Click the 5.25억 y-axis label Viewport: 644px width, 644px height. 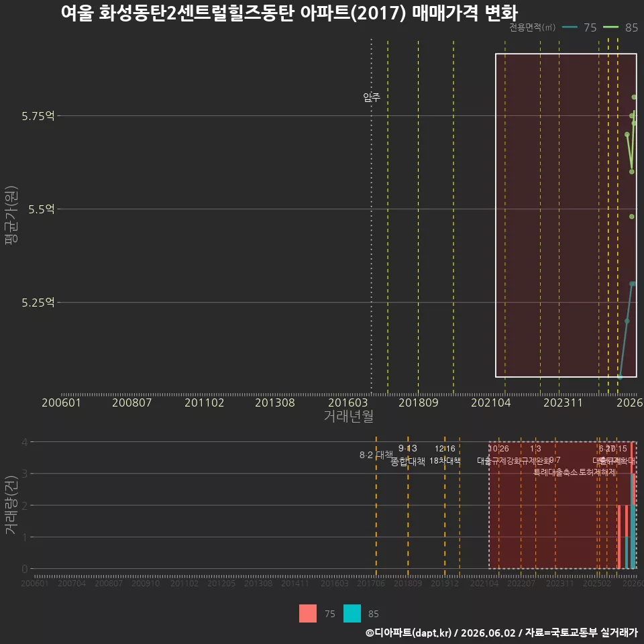pyautogui.click(x=38, y=303)
